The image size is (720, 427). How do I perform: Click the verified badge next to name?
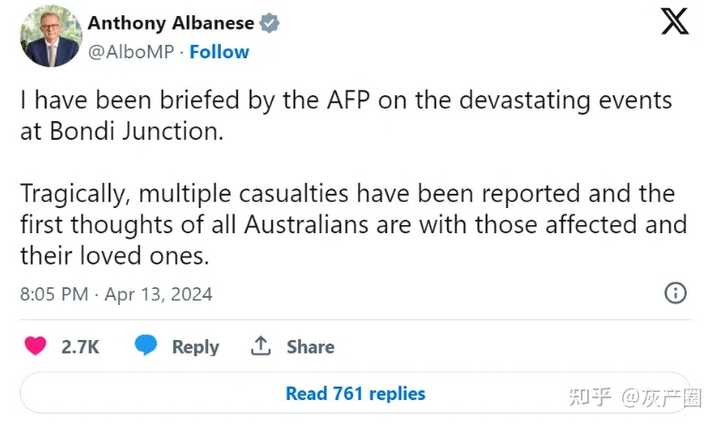coord(270,23)
